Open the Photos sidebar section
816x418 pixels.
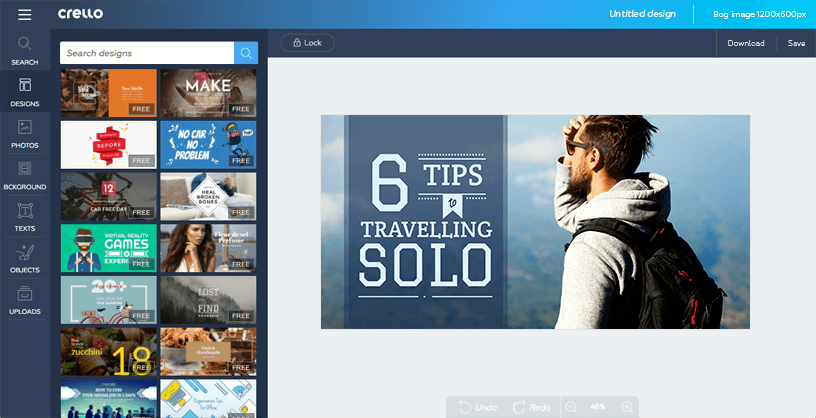25,134
